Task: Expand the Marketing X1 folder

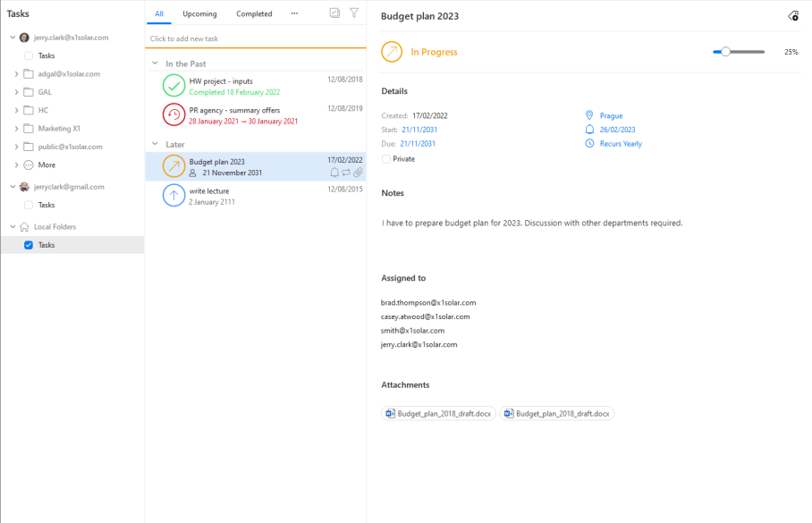Action: pyautogui.click(x=16, y=129)
